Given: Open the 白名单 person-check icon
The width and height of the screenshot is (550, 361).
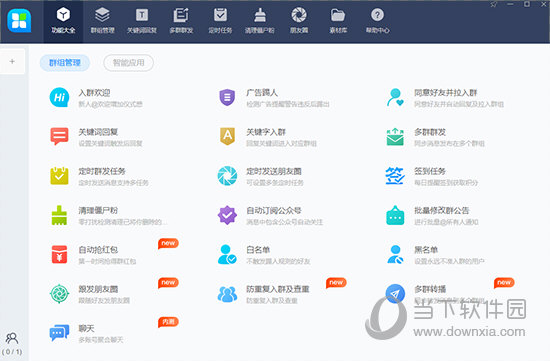Looking at the screenshot, I should tap(227, 254).
